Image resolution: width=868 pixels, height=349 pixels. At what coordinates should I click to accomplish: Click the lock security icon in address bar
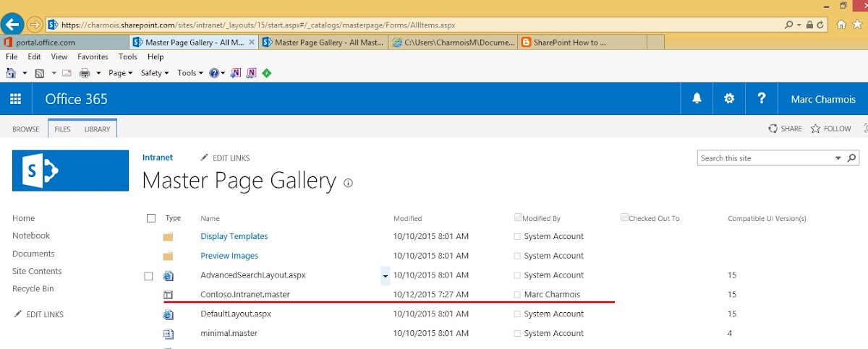pyautogui.click(x=809, y=25)
